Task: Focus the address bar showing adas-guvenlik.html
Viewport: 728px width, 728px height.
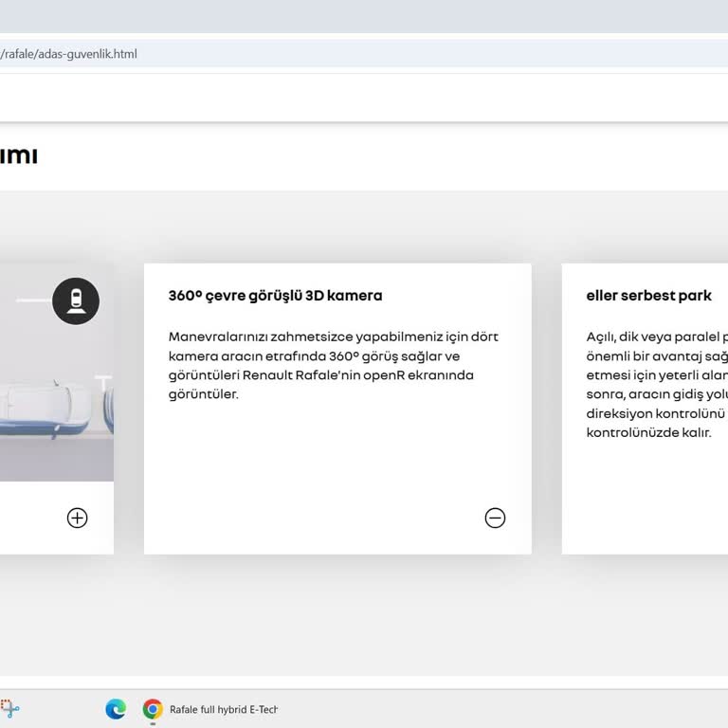Action: click(x=364, y=54)
